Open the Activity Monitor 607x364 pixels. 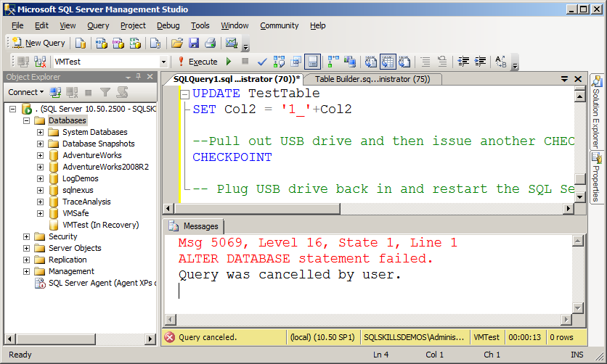[x=232, y=43]
